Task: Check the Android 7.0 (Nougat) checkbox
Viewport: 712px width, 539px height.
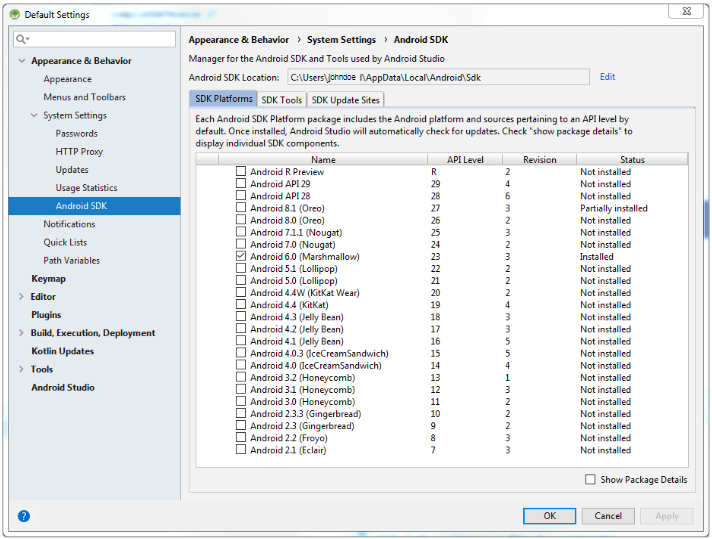Action: [x=241, y=244]
